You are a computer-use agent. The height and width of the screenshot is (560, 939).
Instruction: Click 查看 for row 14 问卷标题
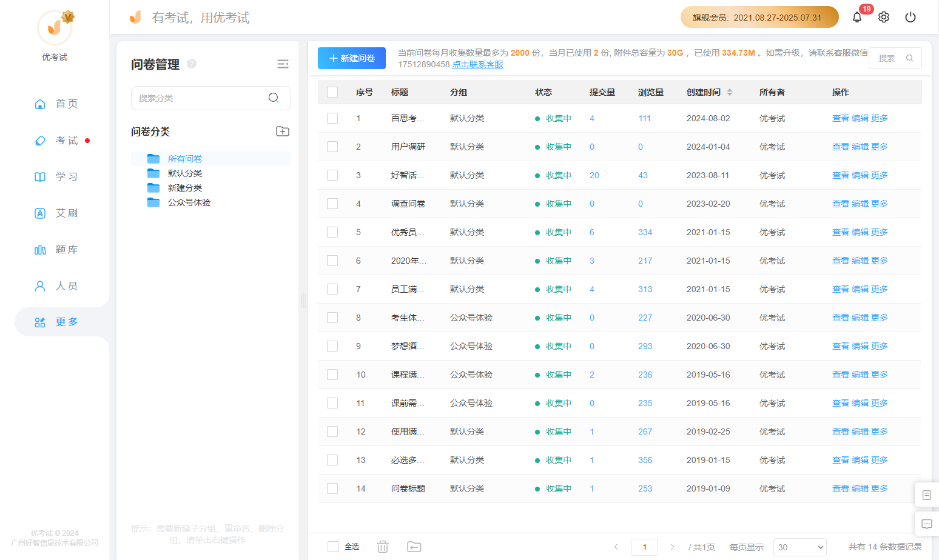[x=841, y=488]
